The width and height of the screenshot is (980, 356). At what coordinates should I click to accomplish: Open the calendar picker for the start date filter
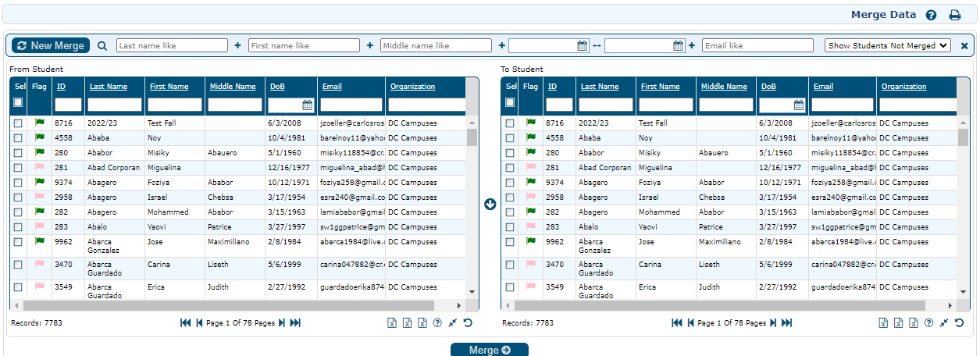(583, 46)
